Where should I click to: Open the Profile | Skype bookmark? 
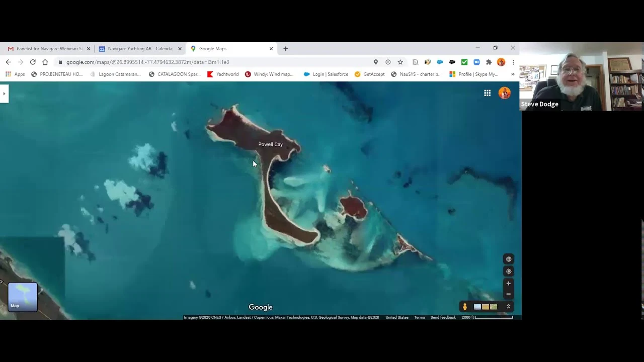click(x=474, y=74)
